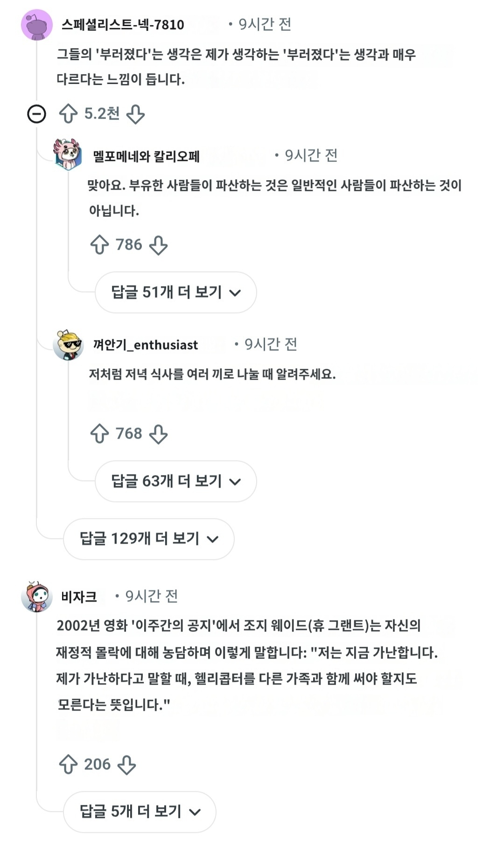Open 멜포메네와 칼리오페's avatar
Image resolution: width=504 pixels, height=846 pixels.
click(68, 155)
